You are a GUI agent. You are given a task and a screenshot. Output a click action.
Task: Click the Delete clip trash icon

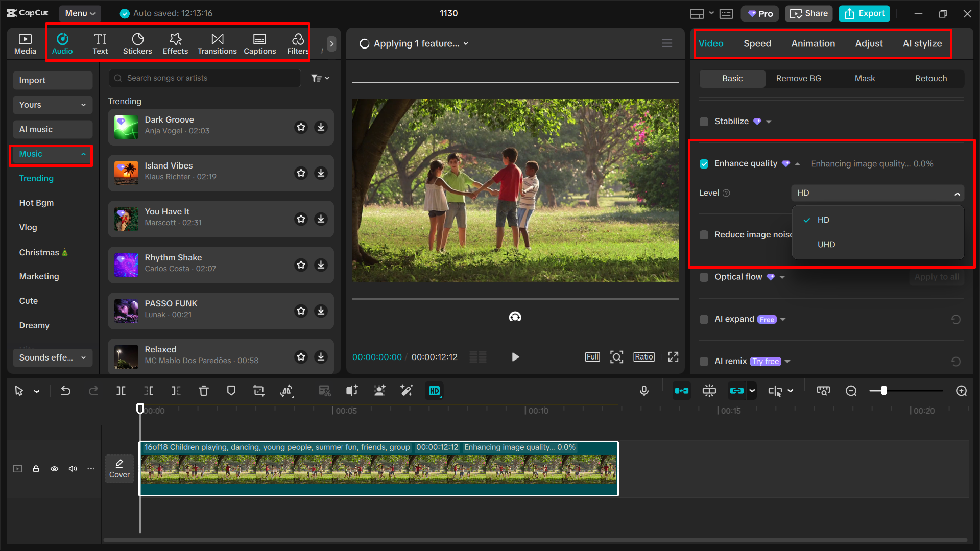204,390
